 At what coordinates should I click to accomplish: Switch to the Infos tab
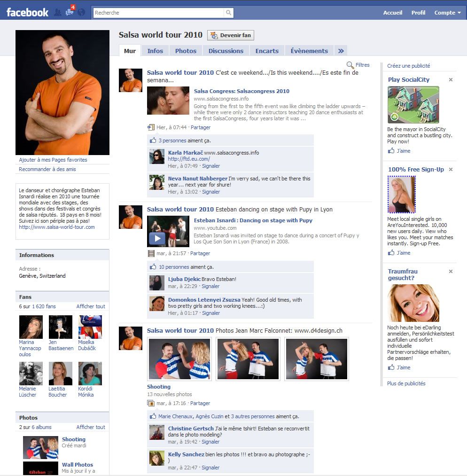click(155, 51)
